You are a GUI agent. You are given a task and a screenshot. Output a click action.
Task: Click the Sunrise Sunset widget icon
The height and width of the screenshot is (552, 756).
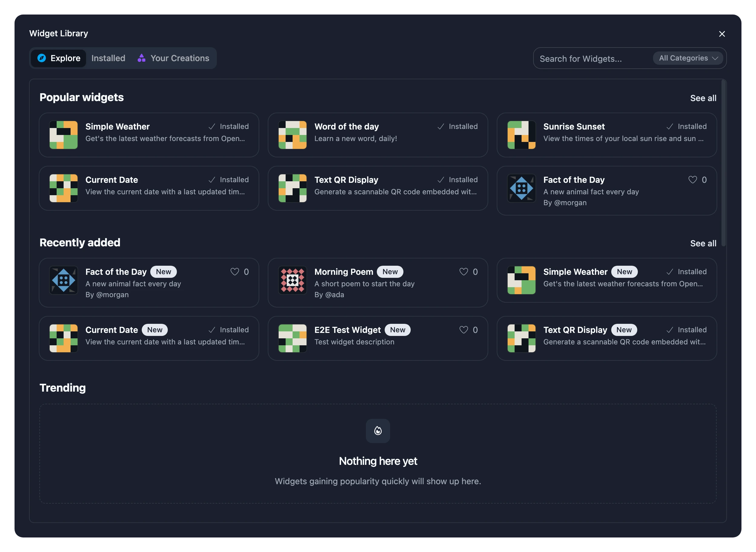(522, 135)
